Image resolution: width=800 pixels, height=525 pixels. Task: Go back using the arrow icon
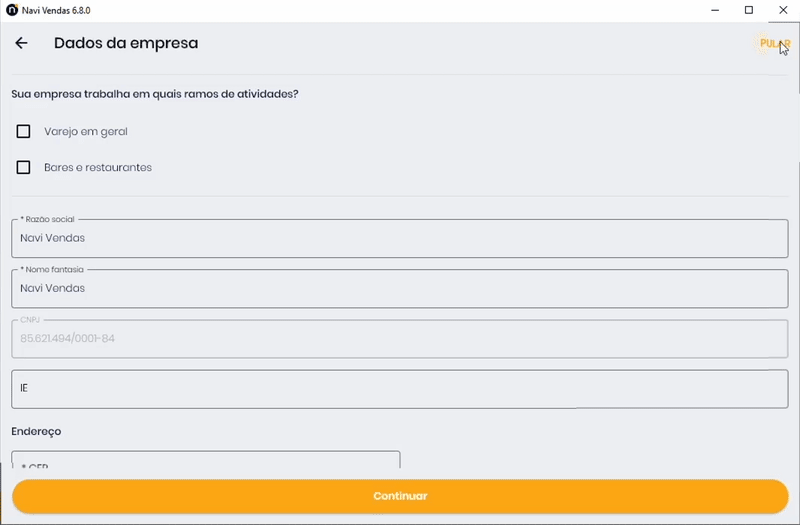point(21,43)
